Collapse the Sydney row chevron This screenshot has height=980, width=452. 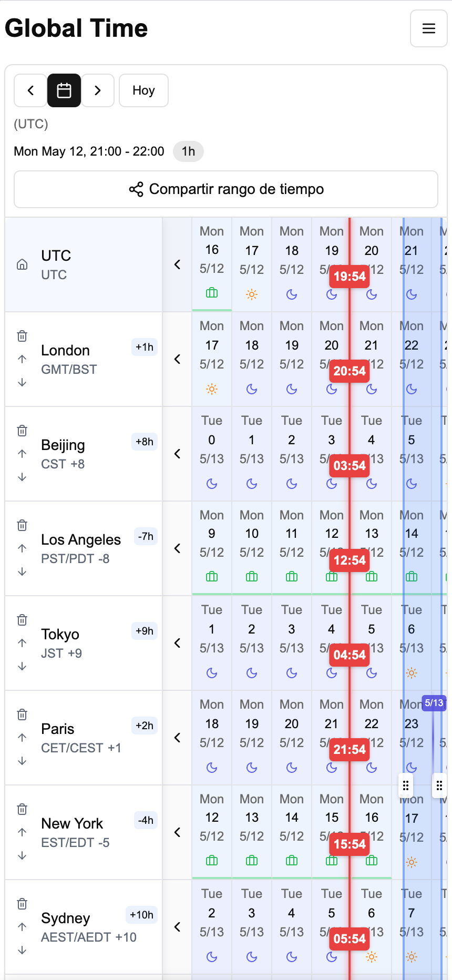point(178,927)
